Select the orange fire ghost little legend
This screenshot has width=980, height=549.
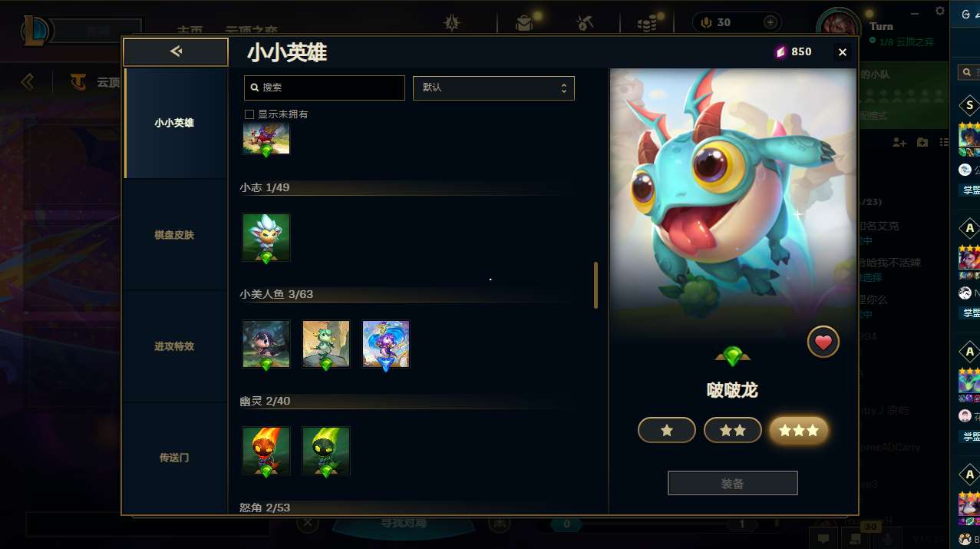(266, 451)
